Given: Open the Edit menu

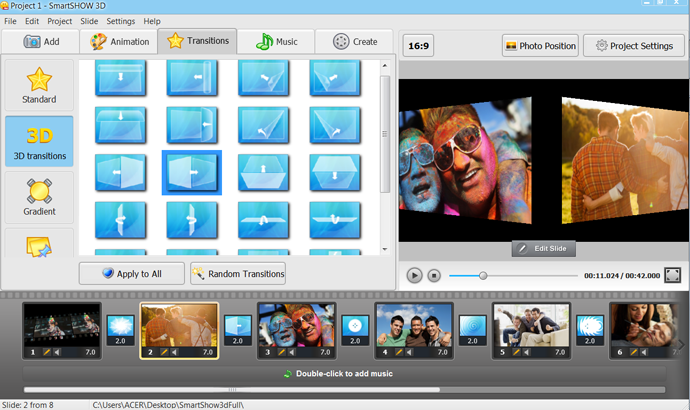Looking at the screenshot, I should pos(32,21).
